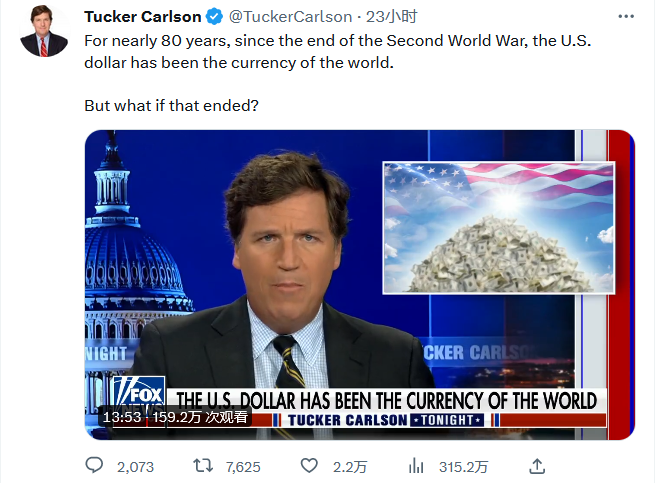Click the 7,625 retweets count
The image size is (657, 483).
pyautogui.click(x=243, y=466)
